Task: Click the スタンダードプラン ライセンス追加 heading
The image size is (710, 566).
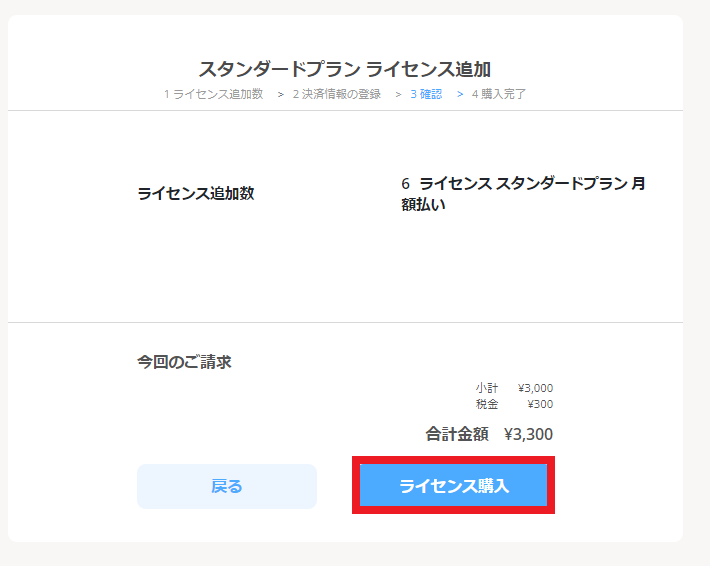Action: (x=345, y=69)
